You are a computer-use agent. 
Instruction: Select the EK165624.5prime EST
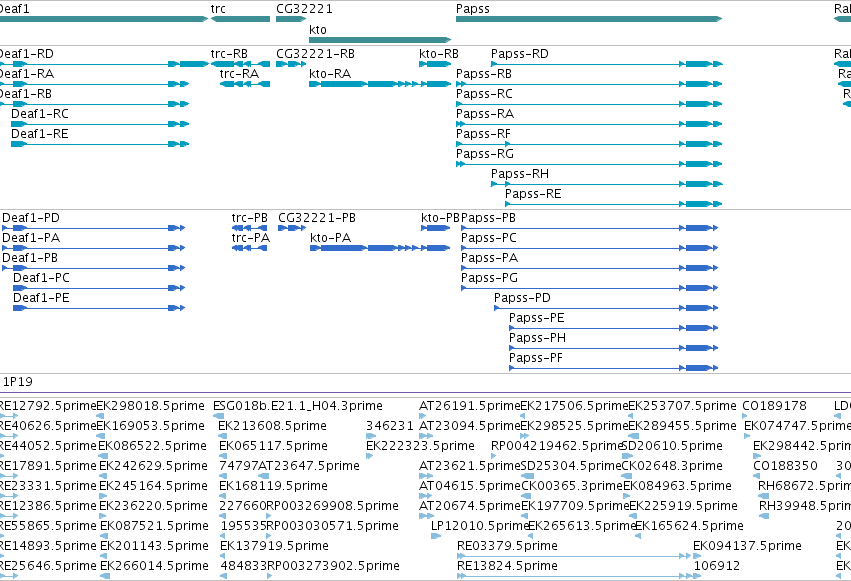pyautogui.click(x=638, y=536)
